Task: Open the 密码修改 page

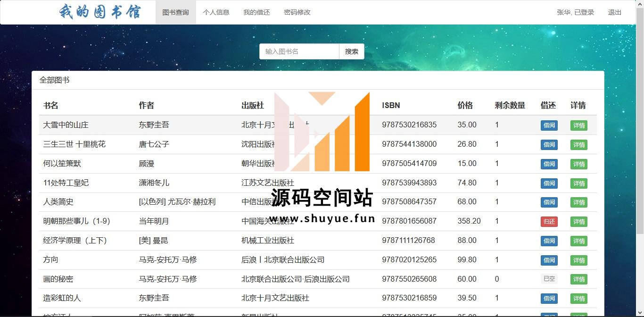Action: coord(297,12)
